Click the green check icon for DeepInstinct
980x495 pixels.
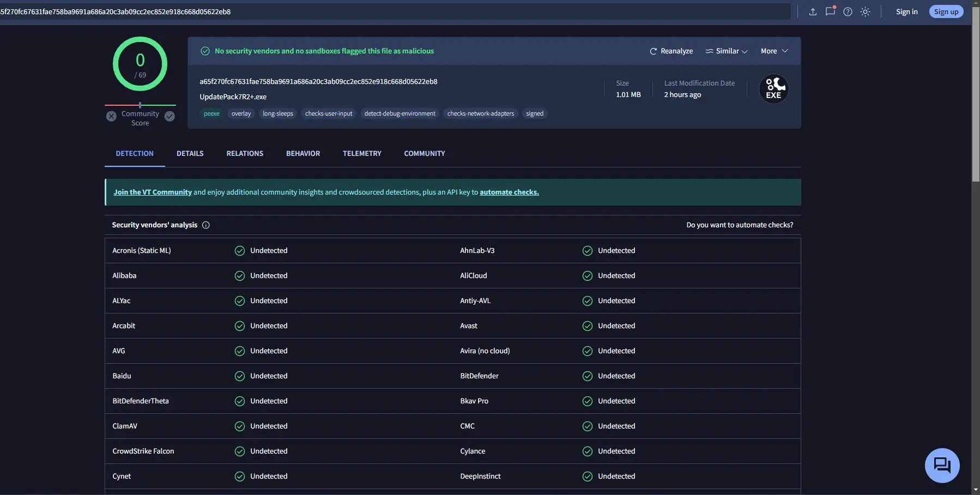click(x=587, y=476)
